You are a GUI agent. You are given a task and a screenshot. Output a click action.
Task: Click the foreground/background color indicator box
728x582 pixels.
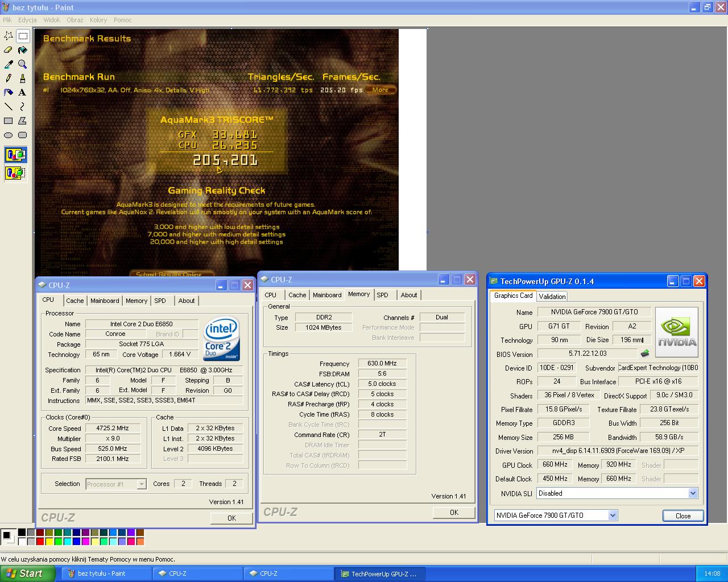click(x=9, y=537)
